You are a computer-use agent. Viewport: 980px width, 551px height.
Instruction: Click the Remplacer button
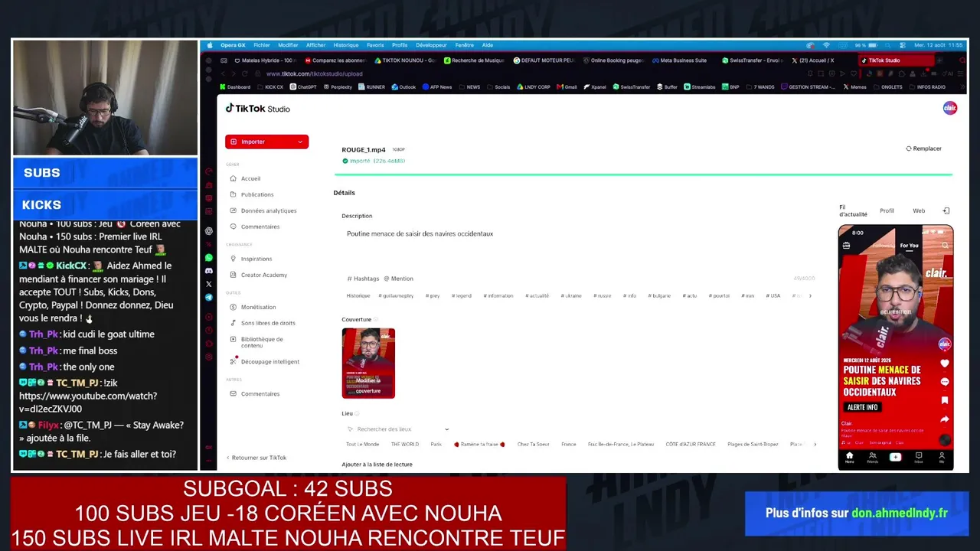(x=924, y=148)
